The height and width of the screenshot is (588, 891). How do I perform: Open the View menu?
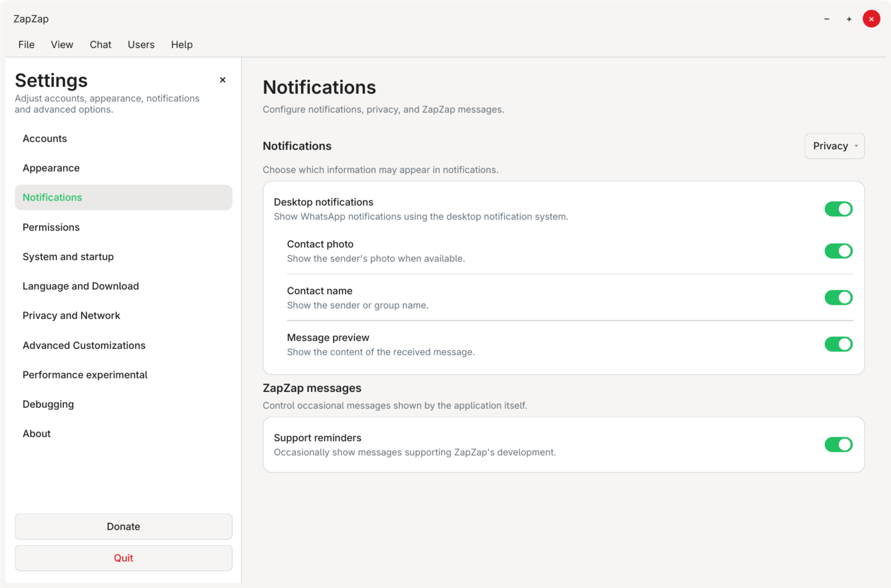(x=62, y=45)
